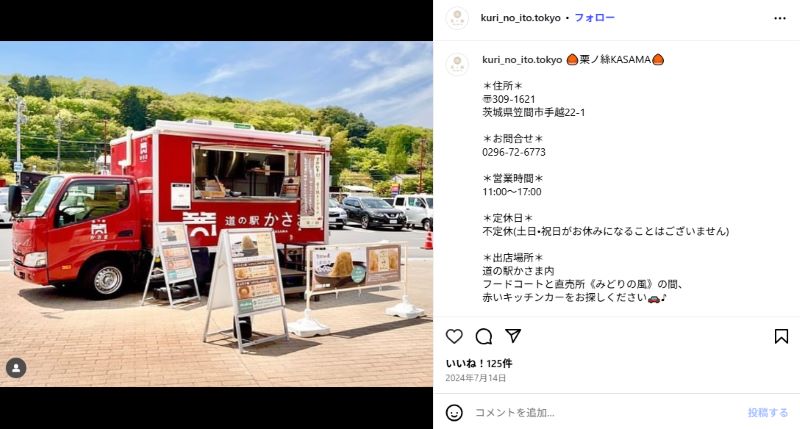Follow kuri_no_ito.tokyo with フォロー

594,18
